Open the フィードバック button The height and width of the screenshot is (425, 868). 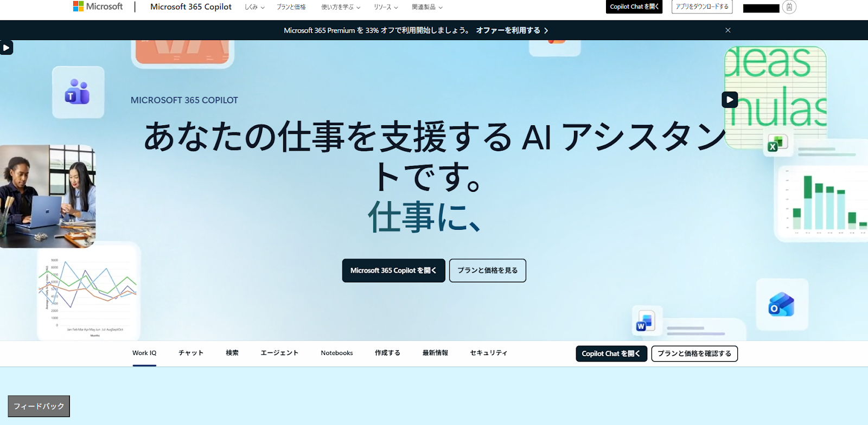click(39, 406)
